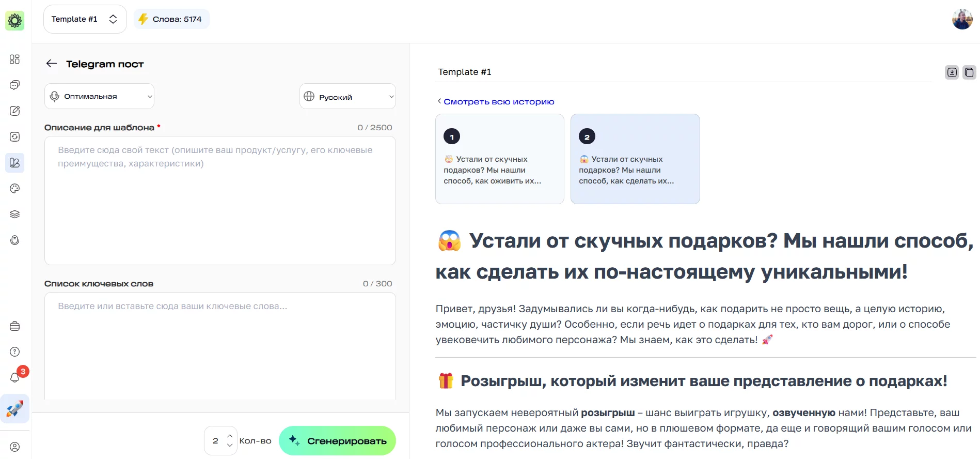Viewport: 980px width, 459px height.
Task: Click the rocket icon in sidebar
Action: pyautogui.click(x=14, y=409)
